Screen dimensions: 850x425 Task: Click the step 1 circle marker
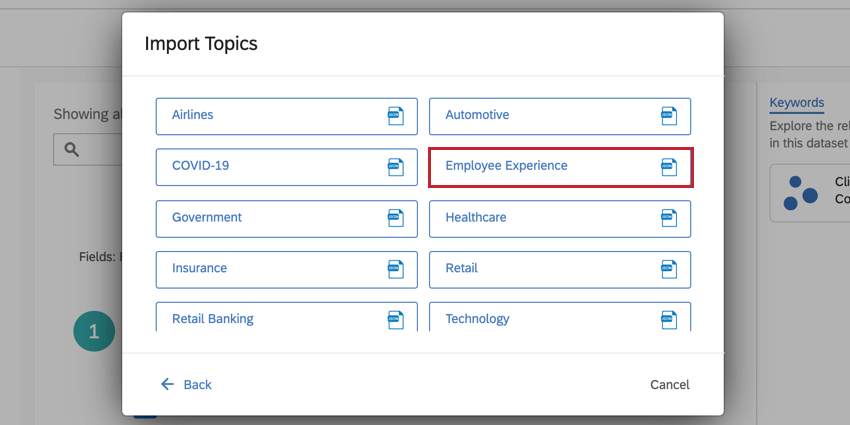(x=94, y=331)
